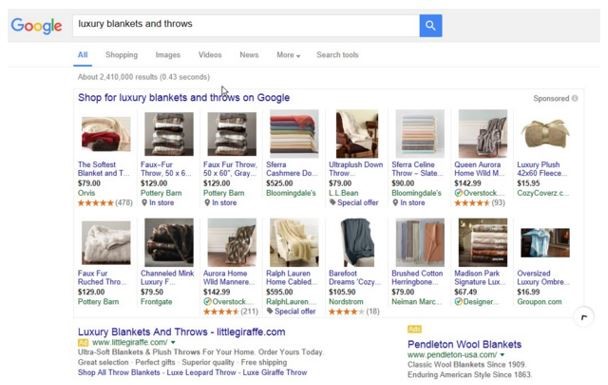Click the Barefoot Dreams dark throw thumbnail
The width and height of the screenshot is (608, 385).
357,242
